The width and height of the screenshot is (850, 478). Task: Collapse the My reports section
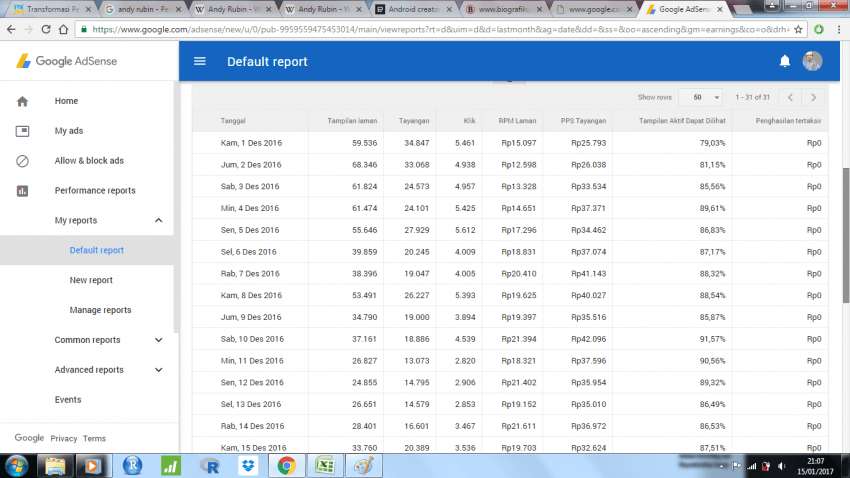(x=158, y=221)
